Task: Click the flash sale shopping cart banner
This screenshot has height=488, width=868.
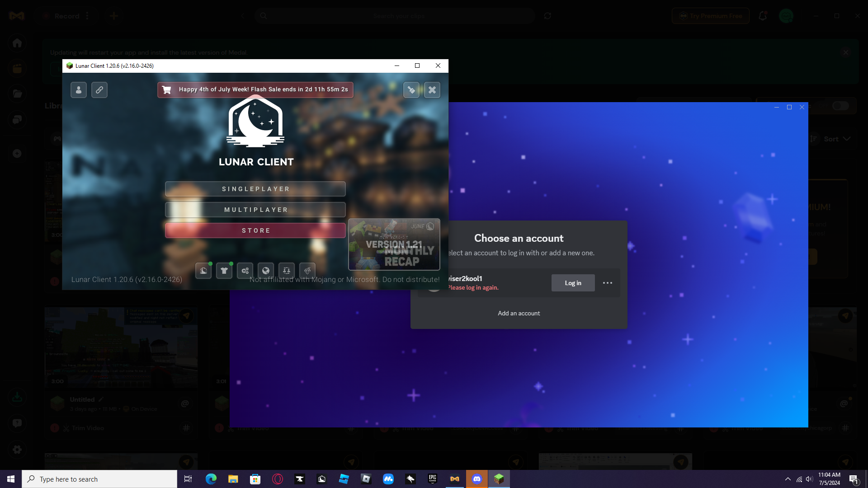Action: click(x=255, y=89)
